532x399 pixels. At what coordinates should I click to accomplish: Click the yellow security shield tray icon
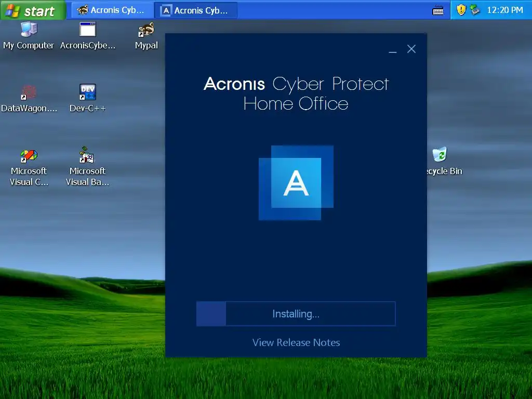pos(461,10)
